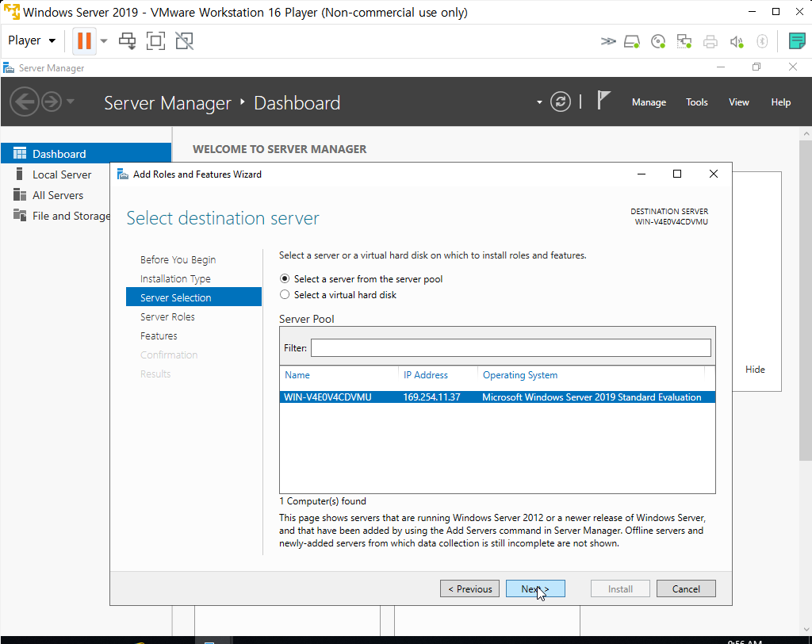
Task: Open the VMware message log note icon
Action: coord(796,41)
